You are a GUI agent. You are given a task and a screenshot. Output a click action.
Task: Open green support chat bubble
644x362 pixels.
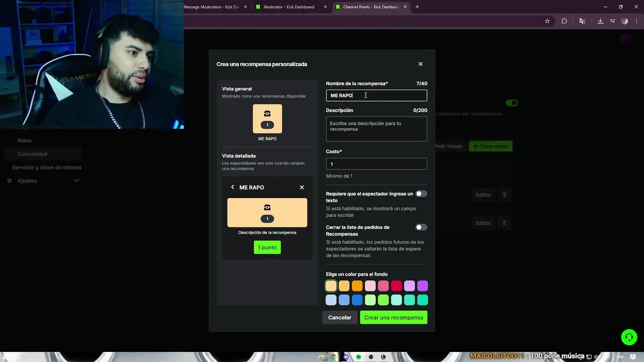tap(629, 337)
